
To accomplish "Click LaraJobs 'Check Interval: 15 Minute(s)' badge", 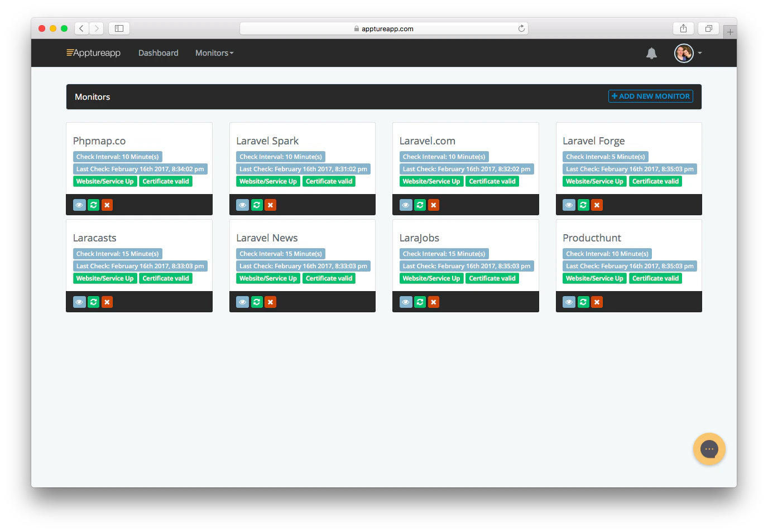I will pos(444,254).
